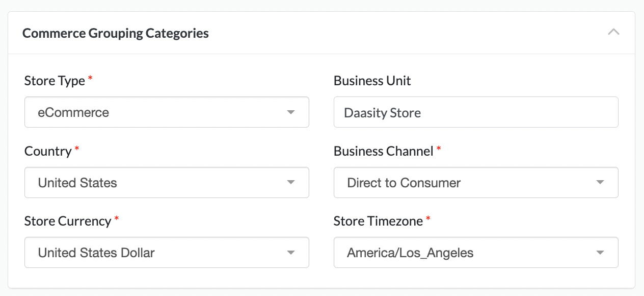Viewport: 644px width, 296px height.
Task: Click the Business Unit field label
Action: [x=372, y=81]
